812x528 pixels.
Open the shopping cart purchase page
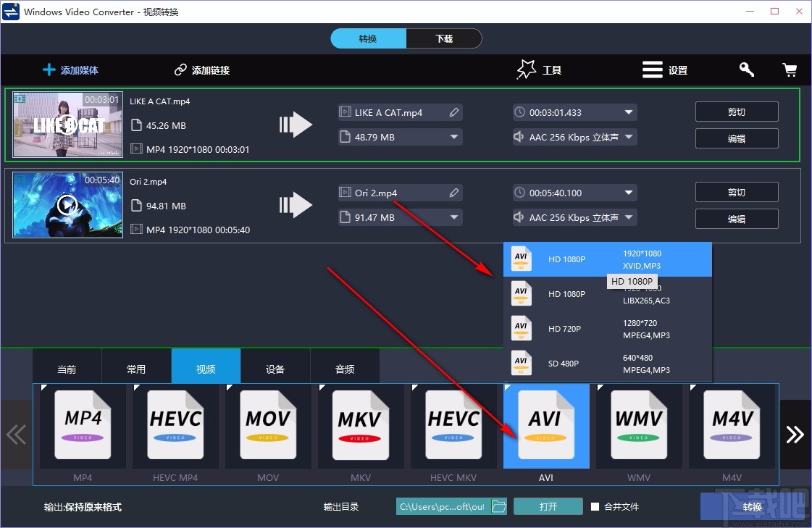click(790, 70)
